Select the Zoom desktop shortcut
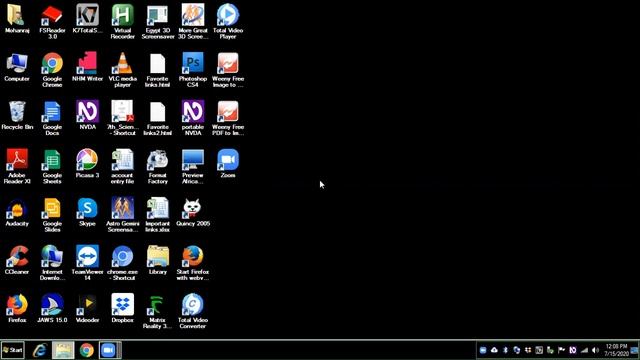 228,164
